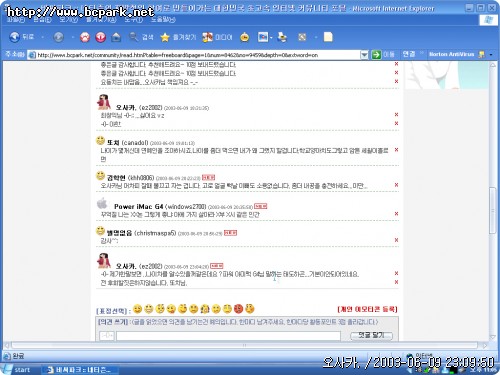This screenshot has width=500, height=375.
Task: Open the 검색 search pane
Action: click(141, 37)
